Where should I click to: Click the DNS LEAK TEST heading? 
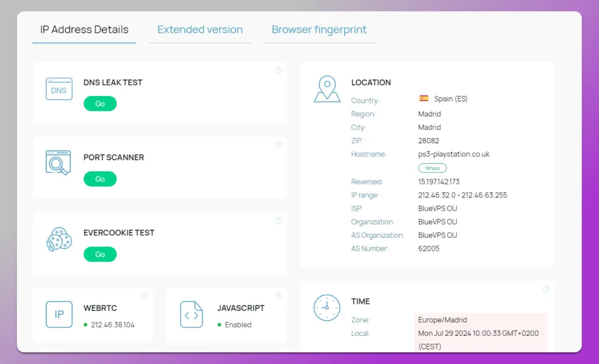click(113, 82)
